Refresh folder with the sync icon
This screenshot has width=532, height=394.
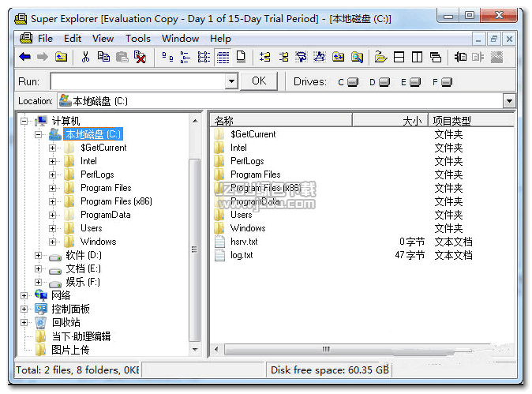[x=338, y=57]
